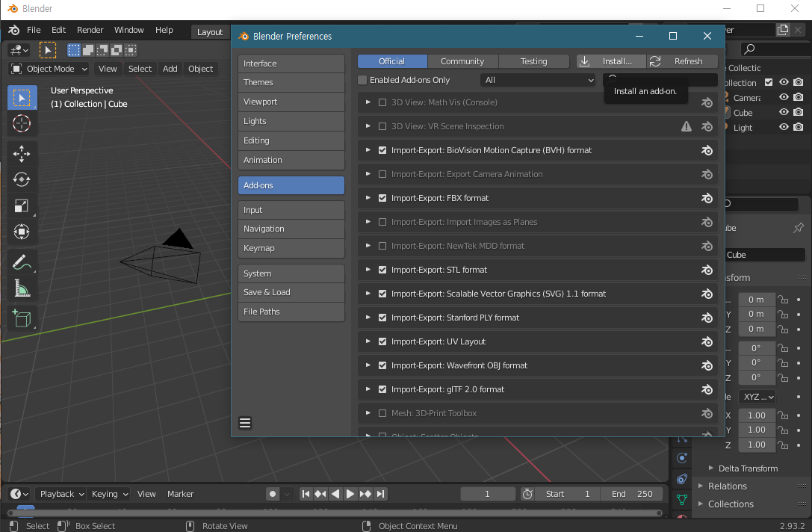
Task: Expand the Mesh: 3D-Print Toolbox add-on
Action: 368,413
